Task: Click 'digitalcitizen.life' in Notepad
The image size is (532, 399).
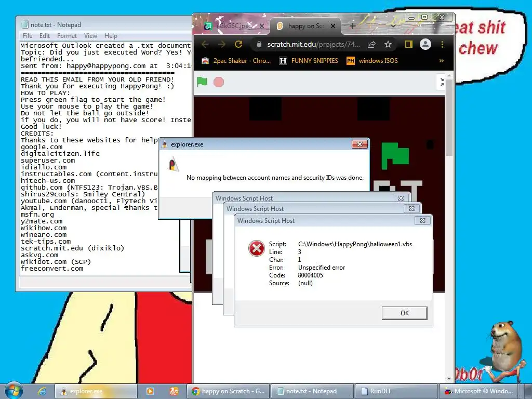Action: point(60,154)
